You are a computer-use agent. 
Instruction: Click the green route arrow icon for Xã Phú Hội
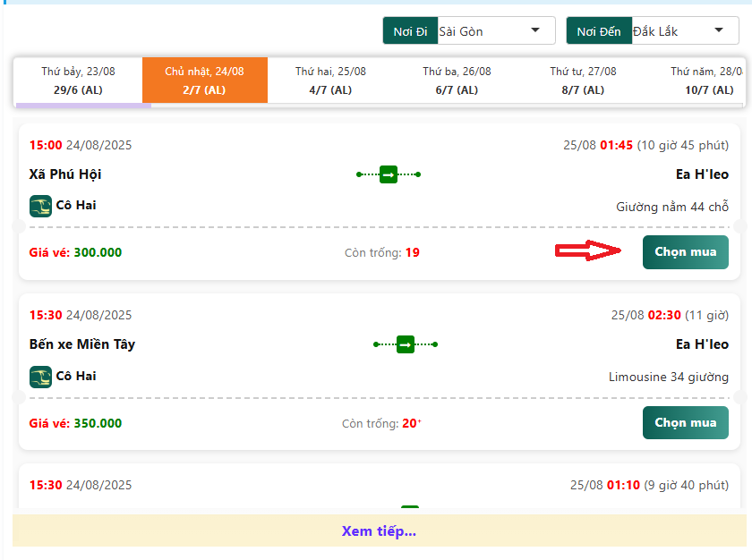point(389,174)
